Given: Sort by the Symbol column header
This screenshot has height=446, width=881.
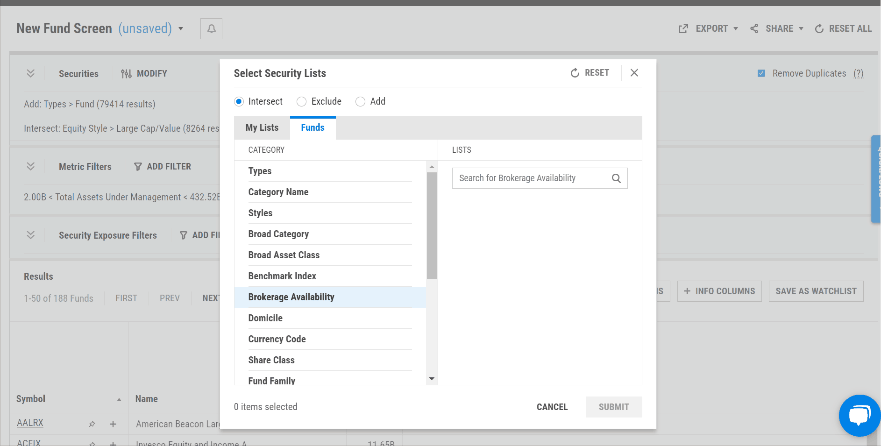Looking at the screenshot, I should click(x=31, y=399).
